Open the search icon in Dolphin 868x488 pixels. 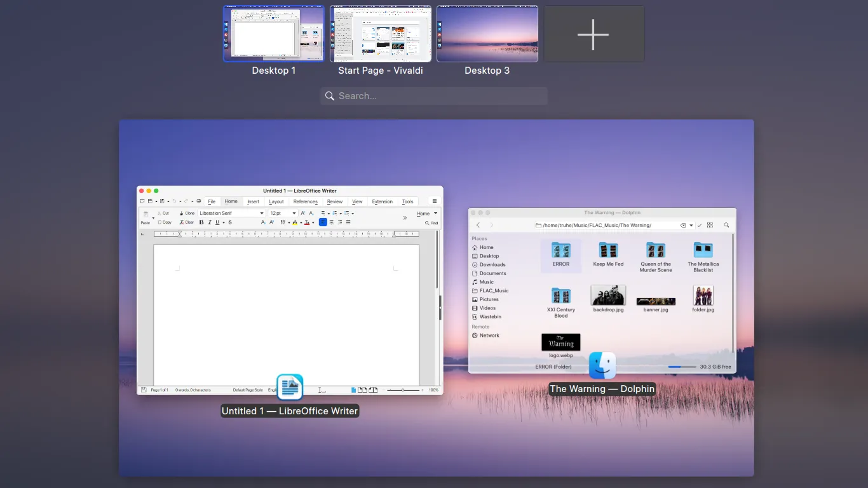coord(727,225)
